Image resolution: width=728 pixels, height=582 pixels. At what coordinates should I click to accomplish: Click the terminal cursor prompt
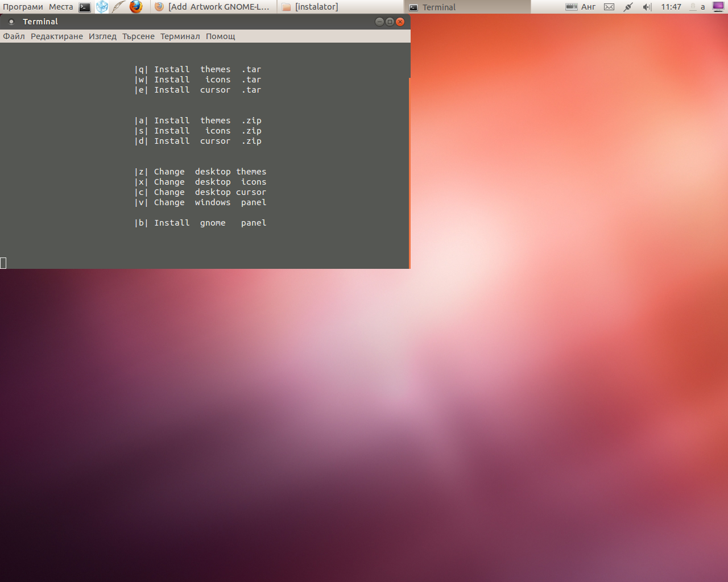click(x=3, y=263)
